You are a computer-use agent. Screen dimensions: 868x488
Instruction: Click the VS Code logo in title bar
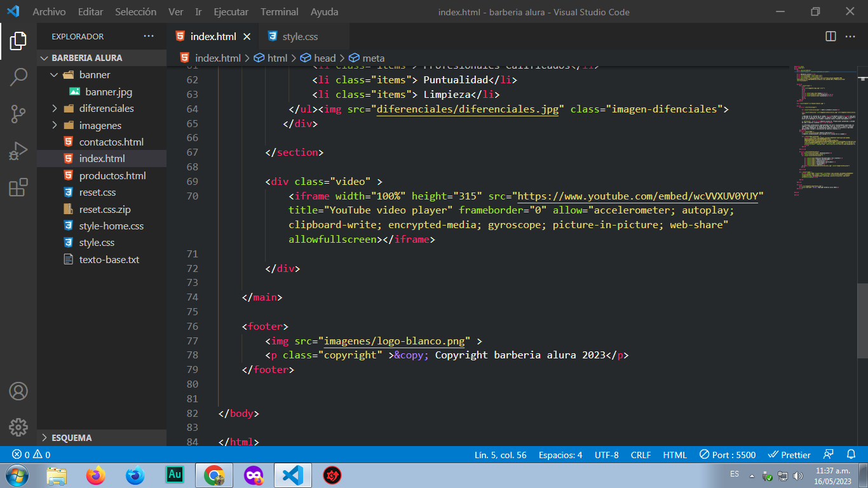(x=13, y=11)
